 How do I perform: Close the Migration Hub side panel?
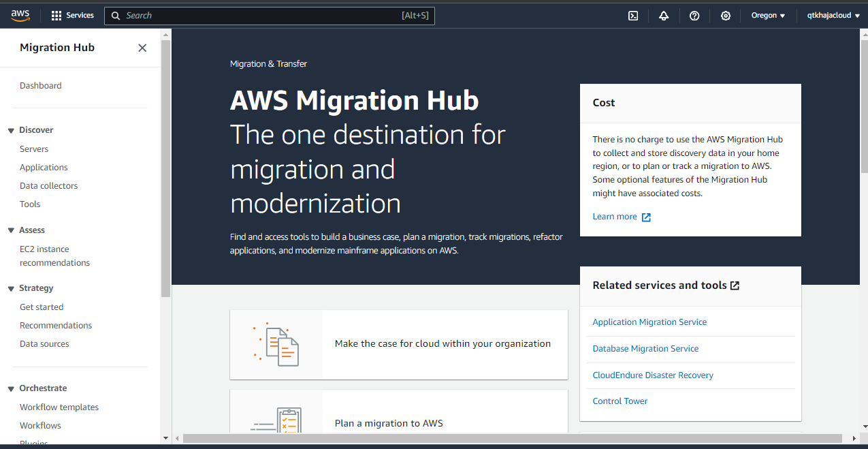[142, 48]
